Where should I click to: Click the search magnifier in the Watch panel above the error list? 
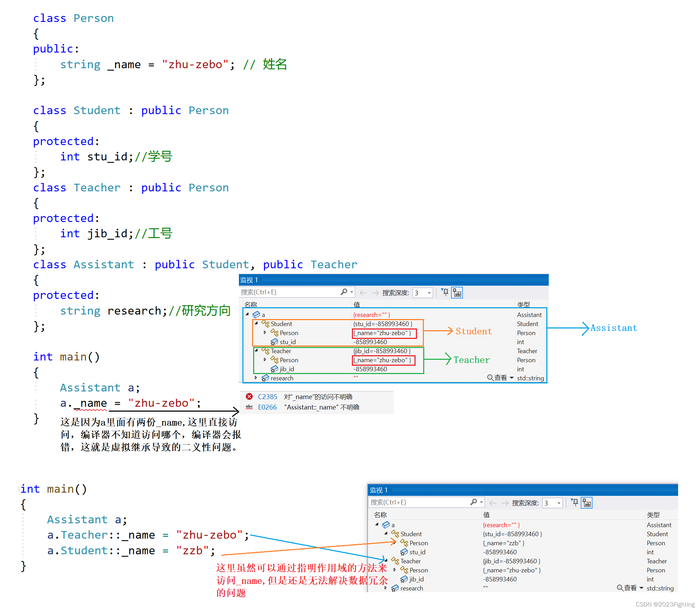[x=344, y=292]
